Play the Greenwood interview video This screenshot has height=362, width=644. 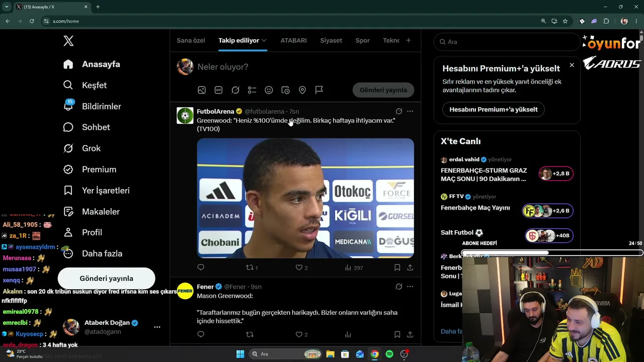305,198
